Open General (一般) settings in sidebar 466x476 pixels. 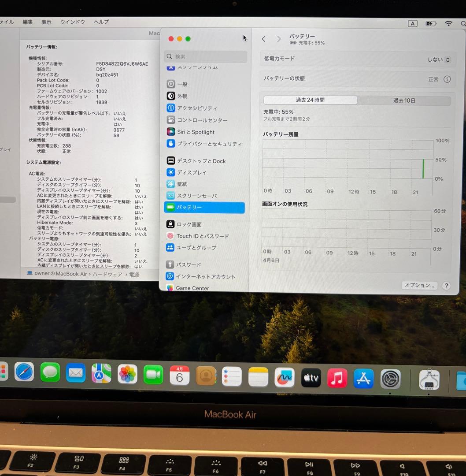click(177, 84)
